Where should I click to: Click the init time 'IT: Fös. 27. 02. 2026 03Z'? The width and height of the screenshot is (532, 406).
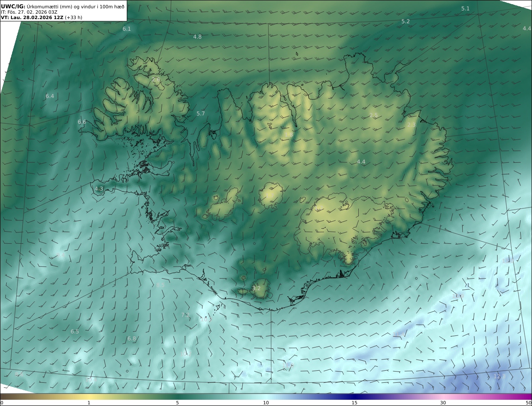[x=29, y=12]
